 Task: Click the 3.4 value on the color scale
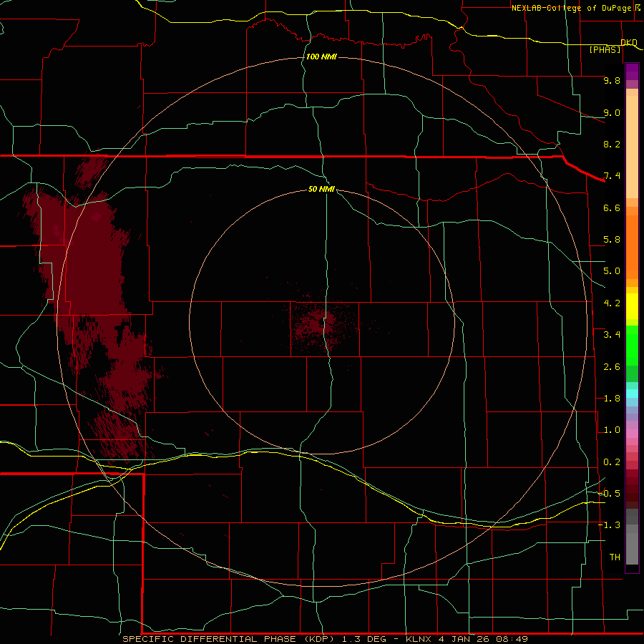[612, 335]
